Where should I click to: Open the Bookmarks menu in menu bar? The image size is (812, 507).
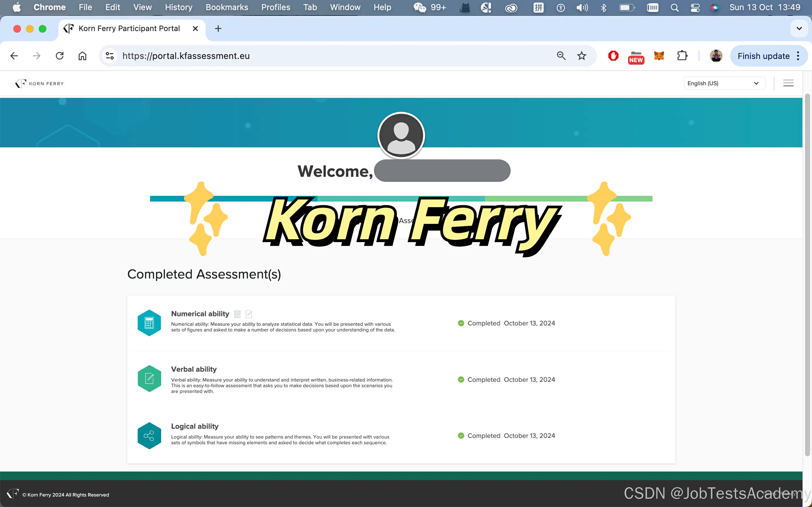(x=227, y=7)
